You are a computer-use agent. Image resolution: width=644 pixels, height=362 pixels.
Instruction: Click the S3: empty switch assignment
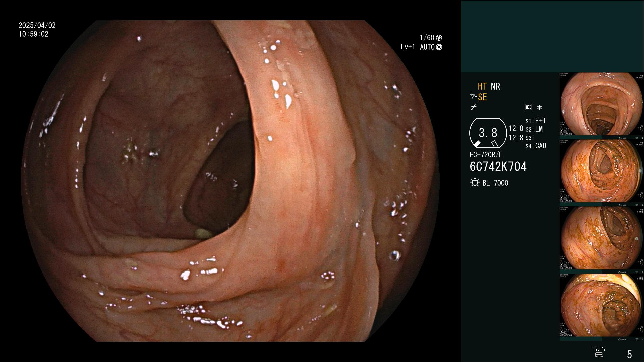pos(530,138)
